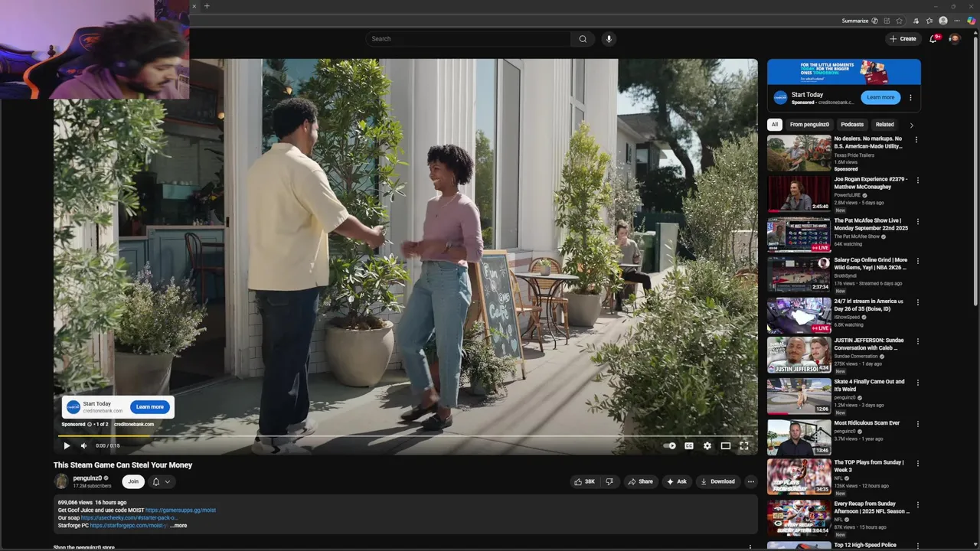980x551 pixels.
Task: Like the video (38K)
Action: tap(584, 481)
